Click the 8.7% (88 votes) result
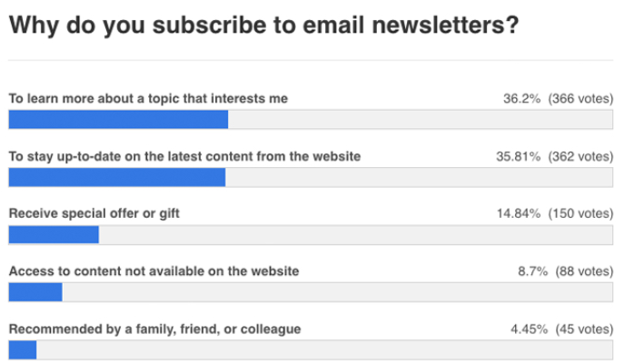Screen dimensions: 625x364 pos(564,271)
